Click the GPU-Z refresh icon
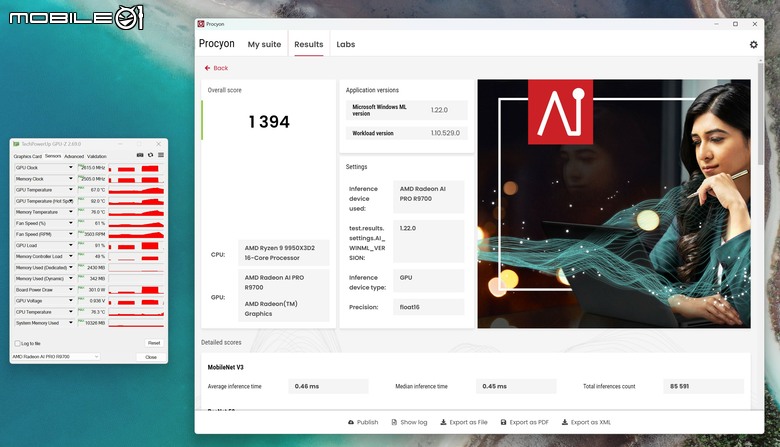The height and width of the screenshot is (447, 780). [x=150, y=156]
